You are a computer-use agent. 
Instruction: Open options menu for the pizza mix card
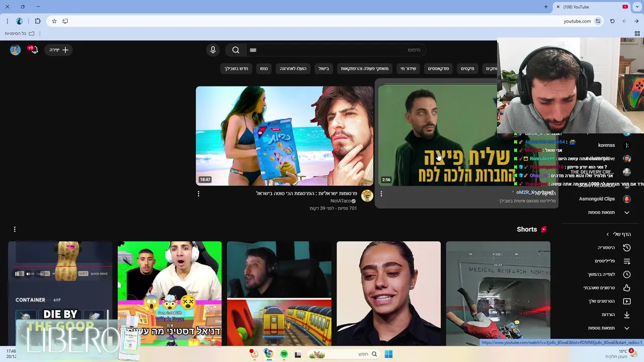click(381, 194)
